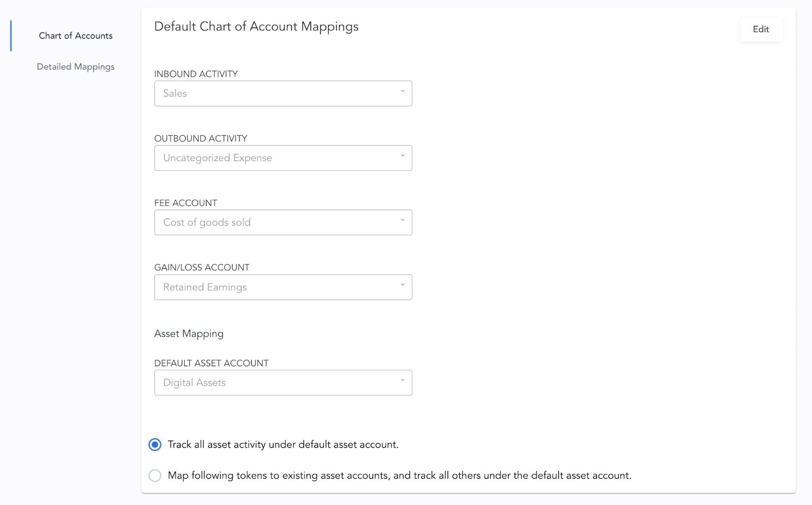Viewport: 812px width, 505px height.
Task: Click the 'Asset Mapping' section heading
Action: click(189, 334)
